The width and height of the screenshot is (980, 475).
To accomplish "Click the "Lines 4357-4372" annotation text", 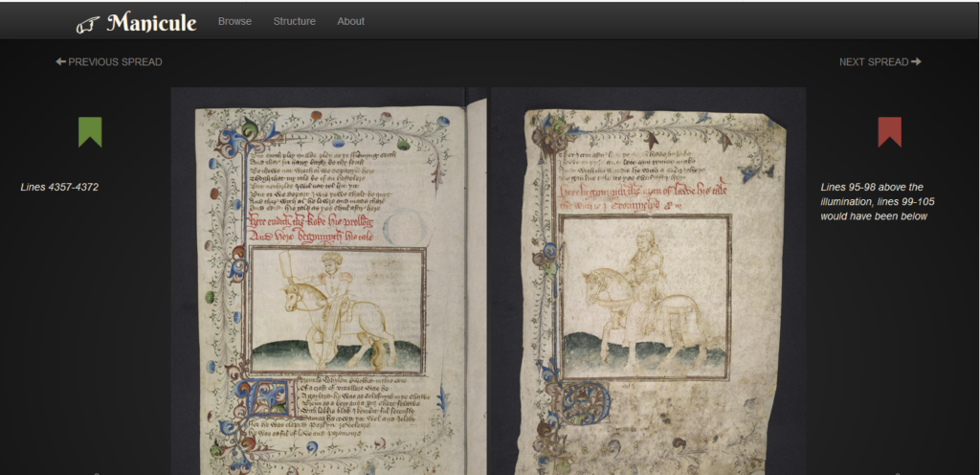I will [59, 187].
